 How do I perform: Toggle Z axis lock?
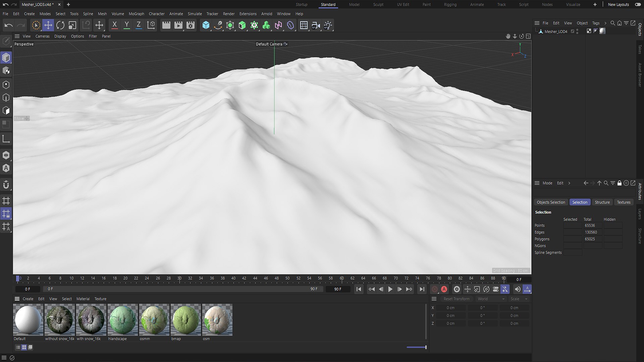(139, 25)
